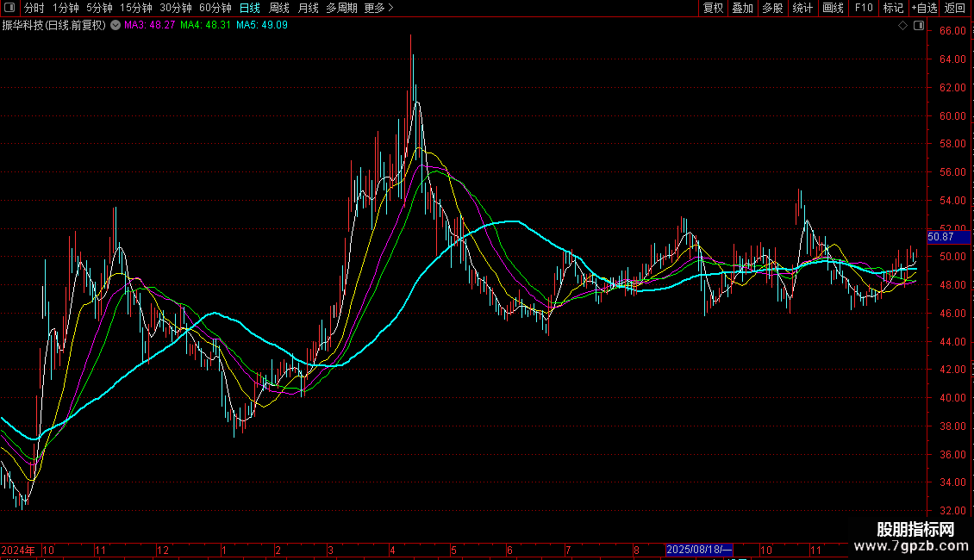This screenshot has width=974, height=560.
Task: Click the 标记 mark button
Action: 893,8
